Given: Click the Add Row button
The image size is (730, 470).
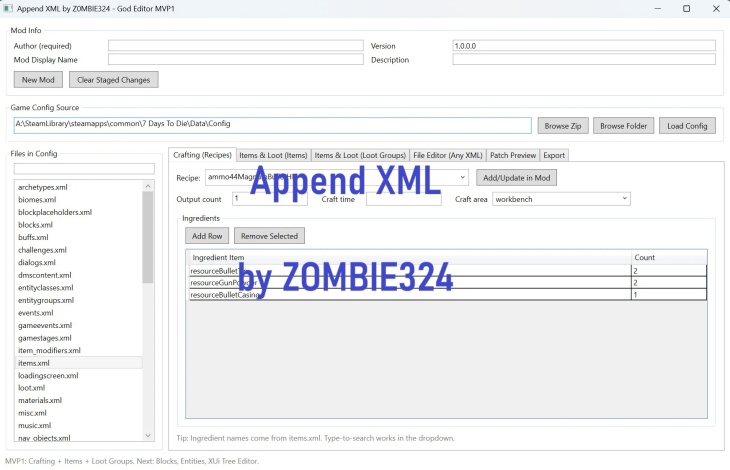Looking at the screenshot, I should click(207, 236).
